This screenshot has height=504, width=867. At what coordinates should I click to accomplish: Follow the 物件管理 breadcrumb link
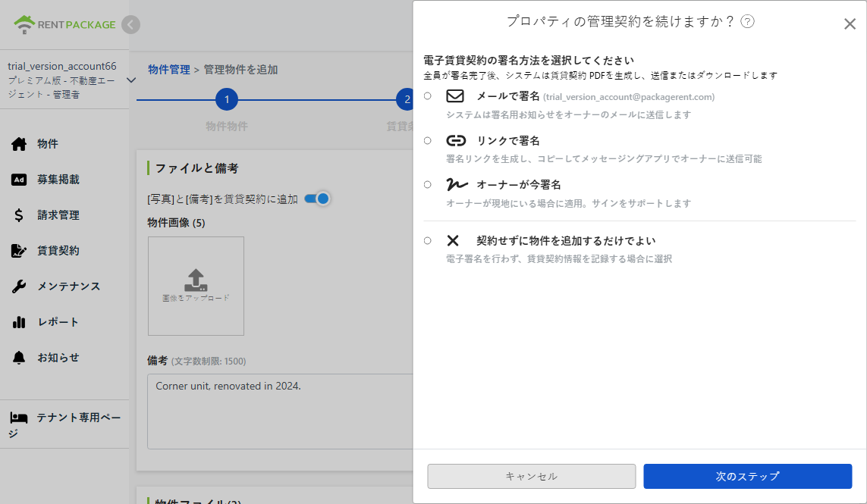168,70
